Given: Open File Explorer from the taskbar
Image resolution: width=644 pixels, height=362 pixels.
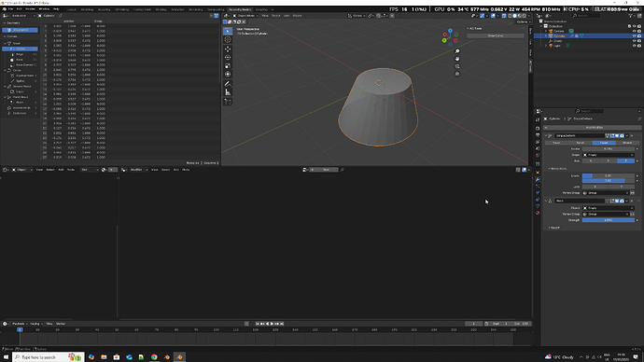Looking at the screenshot, I should [104, 357].
